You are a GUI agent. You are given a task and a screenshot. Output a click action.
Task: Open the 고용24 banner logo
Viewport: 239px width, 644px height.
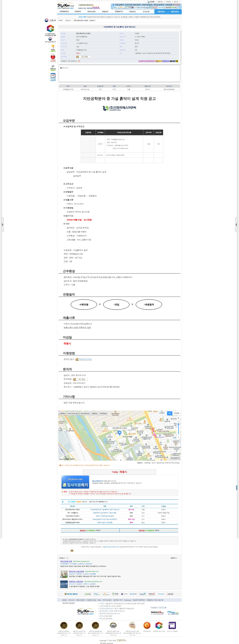(x=50, y=21)
